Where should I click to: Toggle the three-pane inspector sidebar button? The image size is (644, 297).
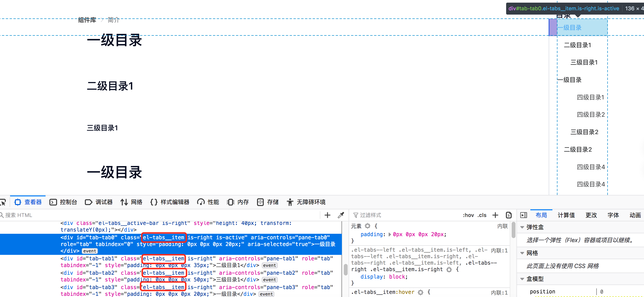523,215
